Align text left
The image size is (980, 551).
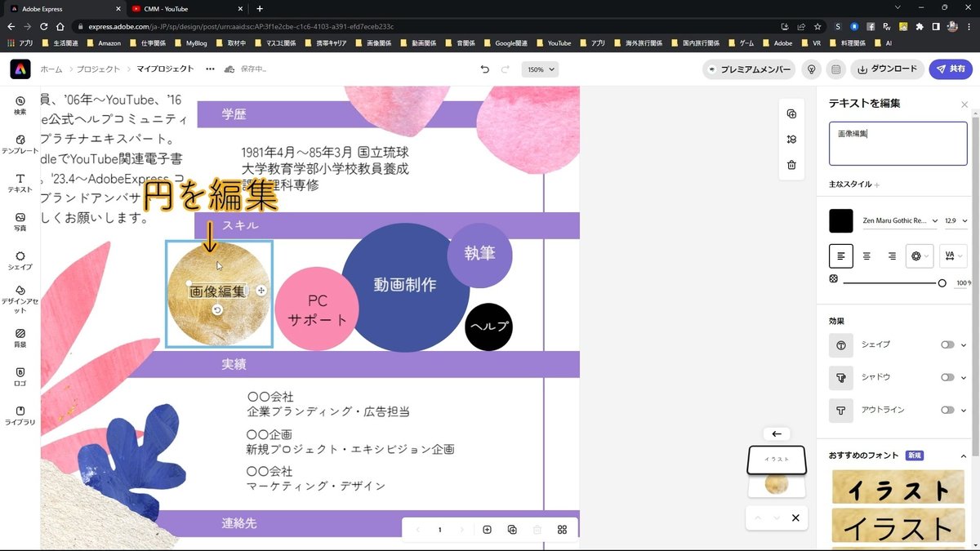pyautogui.click(x=841, y=256)
